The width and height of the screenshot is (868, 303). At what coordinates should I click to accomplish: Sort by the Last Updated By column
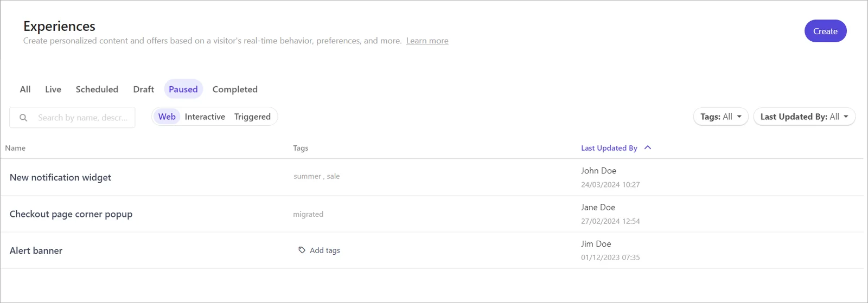point(609,148)
